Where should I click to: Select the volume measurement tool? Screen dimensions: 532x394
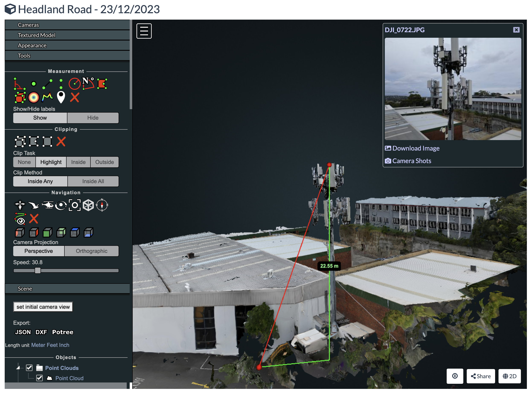pyautogui.click(x=20, y=98)
